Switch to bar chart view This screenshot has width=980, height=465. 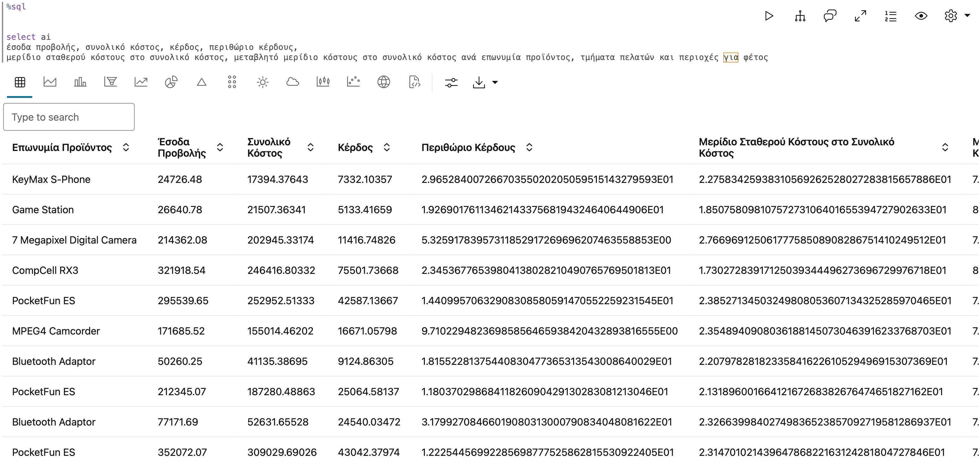(80, 82)
